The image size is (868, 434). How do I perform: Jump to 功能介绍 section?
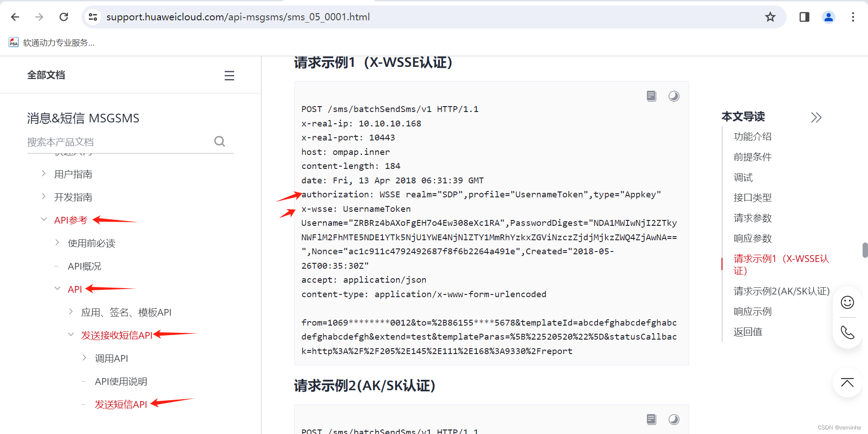tap(753, 136)
